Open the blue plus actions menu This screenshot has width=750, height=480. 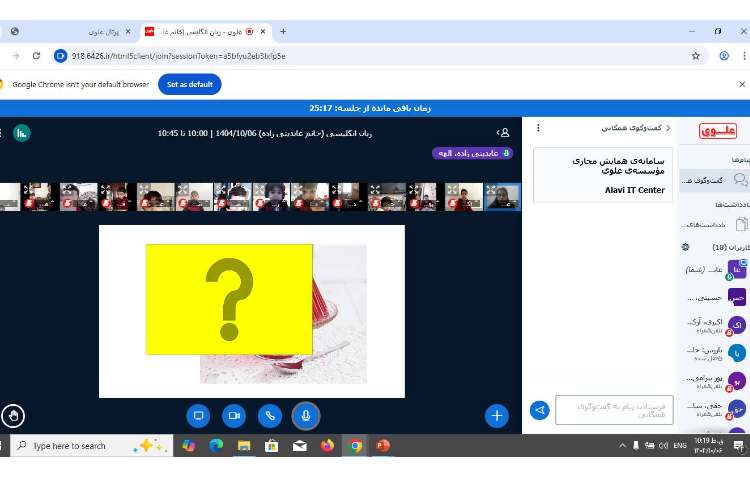496,415
